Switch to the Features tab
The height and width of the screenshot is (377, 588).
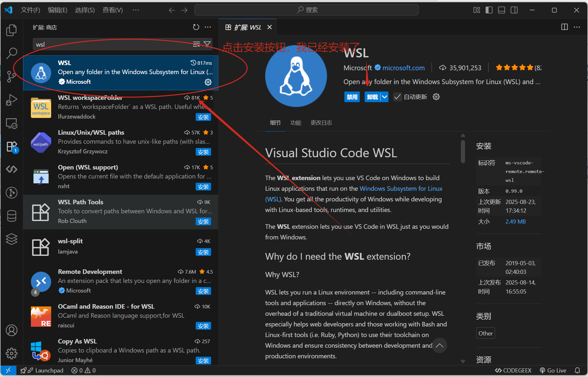(x=296, y=123)
